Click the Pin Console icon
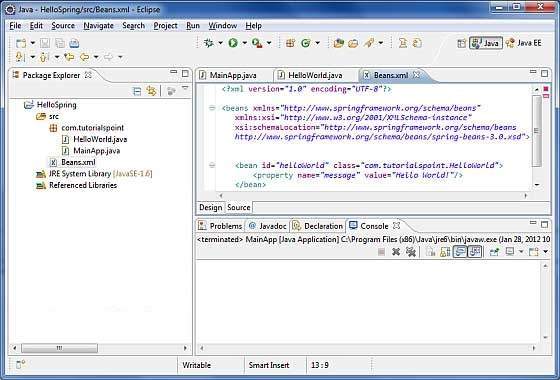 494,252
